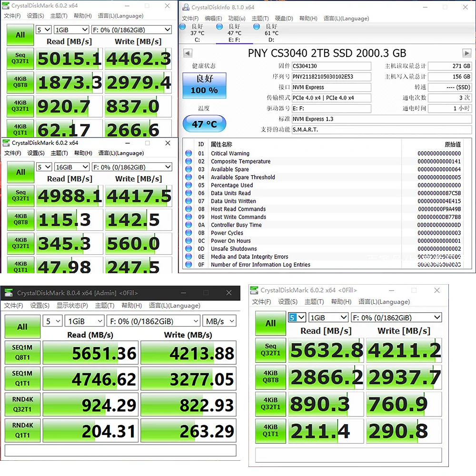
Task: Click the status orb for Composite Temperature
Action: (x=188, y=161)
